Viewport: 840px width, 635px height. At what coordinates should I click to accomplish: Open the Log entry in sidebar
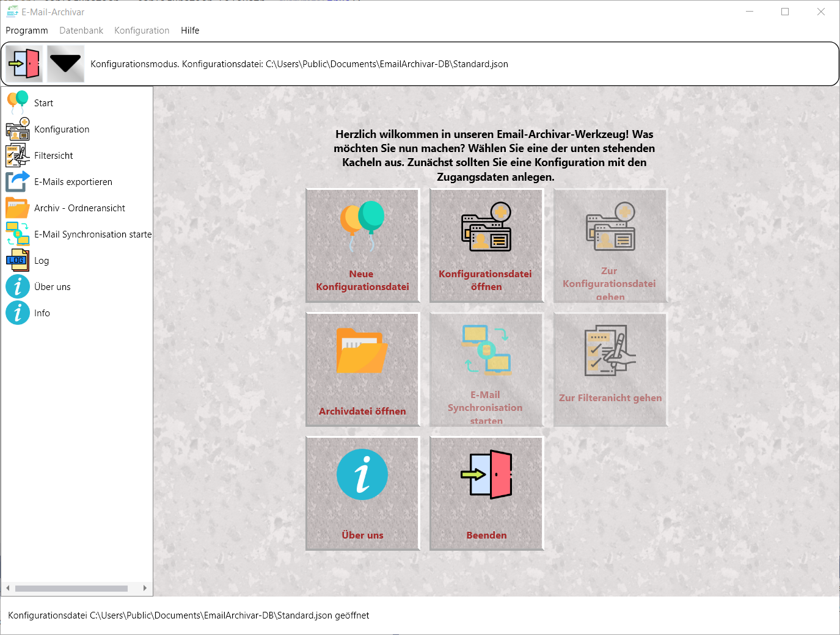[x=41, y=261]
